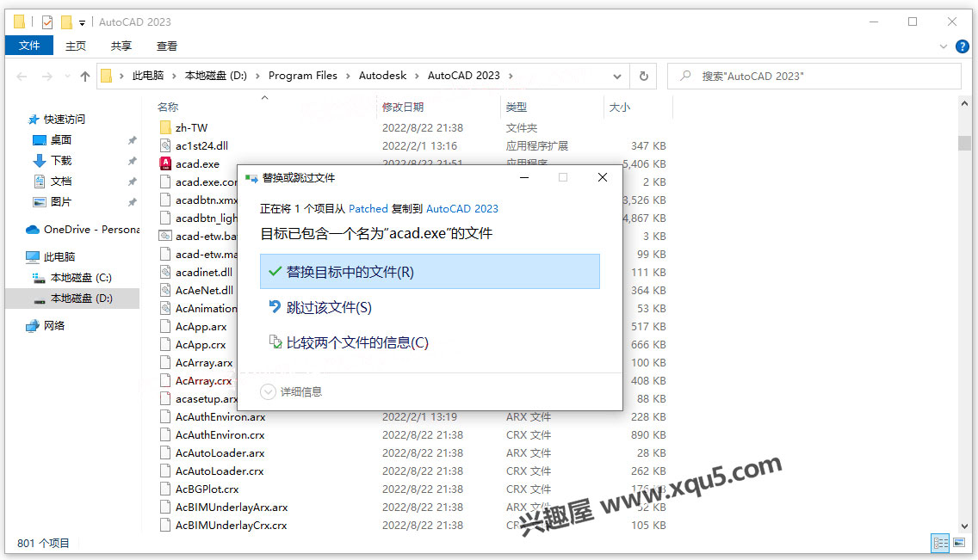The height and width of the screenshot is (560, 978).
Task: Click vertical scrollbar down arrow
Action: tap(965, 526)
